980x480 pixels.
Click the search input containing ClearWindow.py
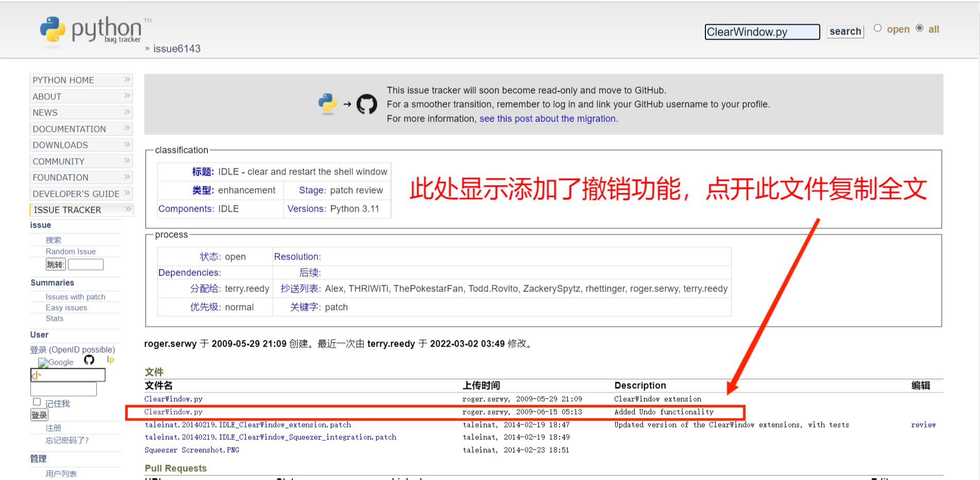[762, 32]
